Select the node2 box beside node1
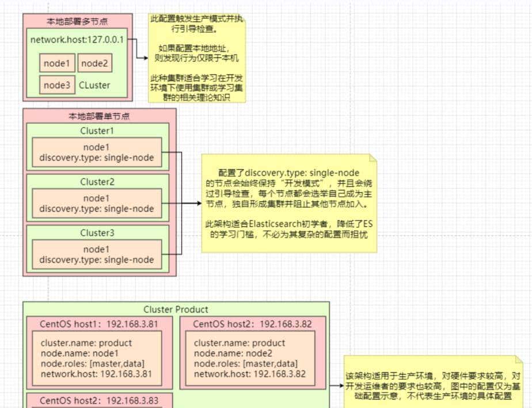This screenshot has width=532, height=408. [94, 63]
